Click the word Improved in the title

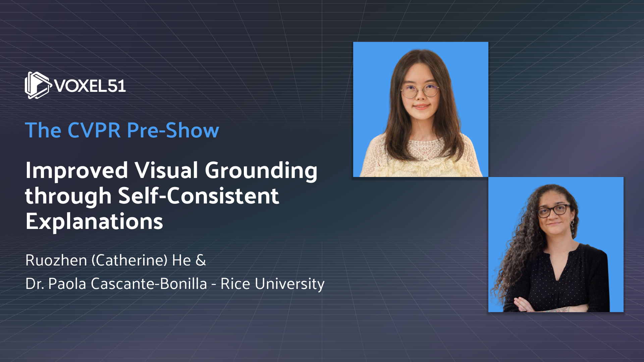[76, 170]
